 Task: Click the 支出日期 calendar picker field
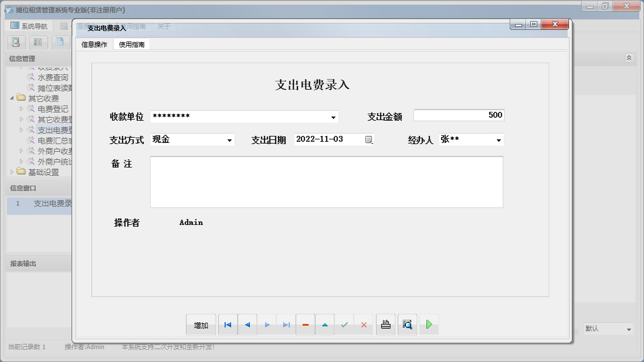pyautogui.click(x=368, y=139)
